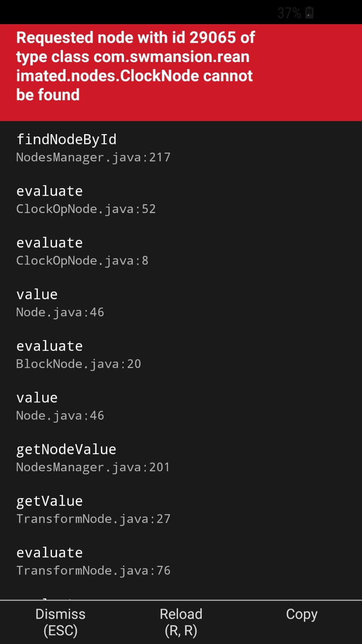Open the evaluate frame in BlockNode.java
The height and width of the screenshot is (644, 362).
49,346
